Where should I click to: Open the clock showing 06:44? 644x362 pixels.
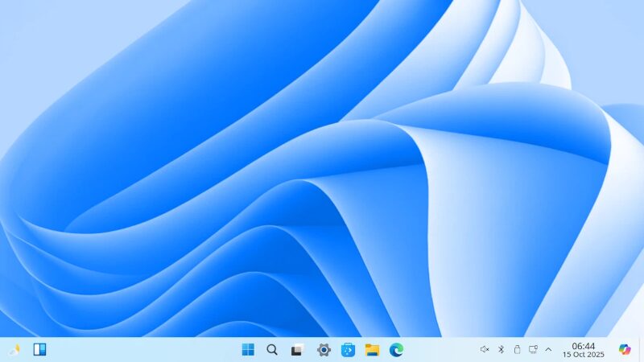pyautogui.click(x=583, y=346)
